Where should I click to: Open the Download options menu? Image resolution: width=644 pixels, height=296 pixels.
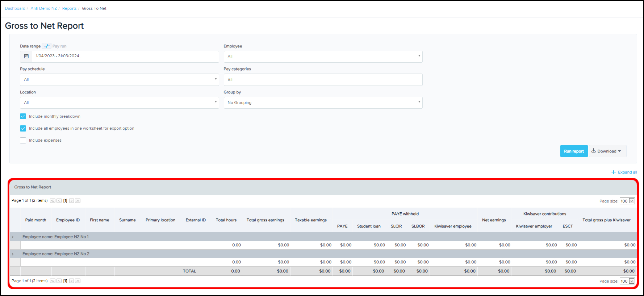pos(607,151)
